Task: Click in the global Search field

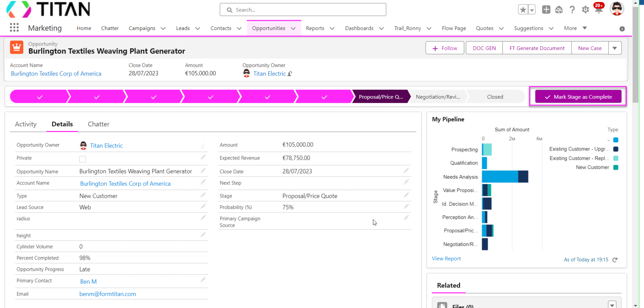Action: (303, 10)
